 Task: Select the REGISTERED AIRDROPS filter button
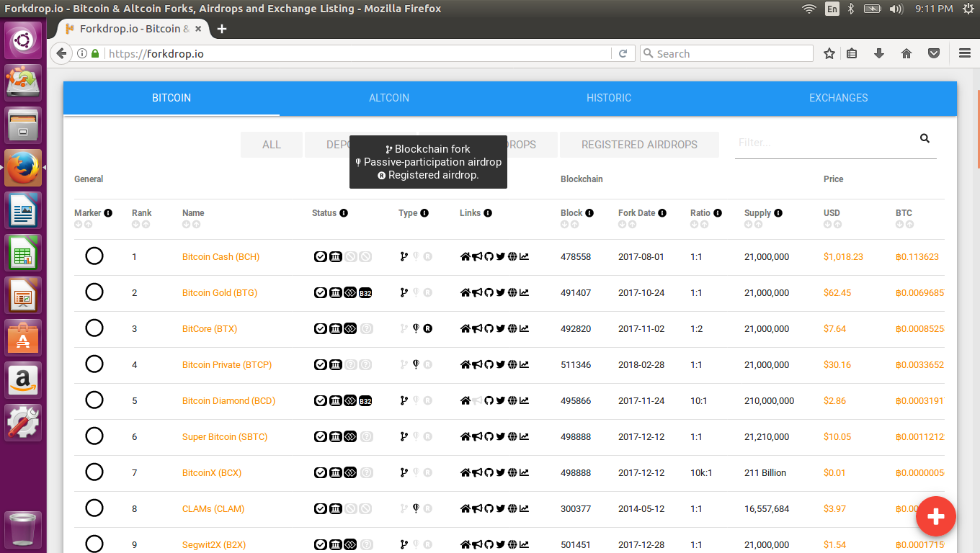[x=638, y=145]
